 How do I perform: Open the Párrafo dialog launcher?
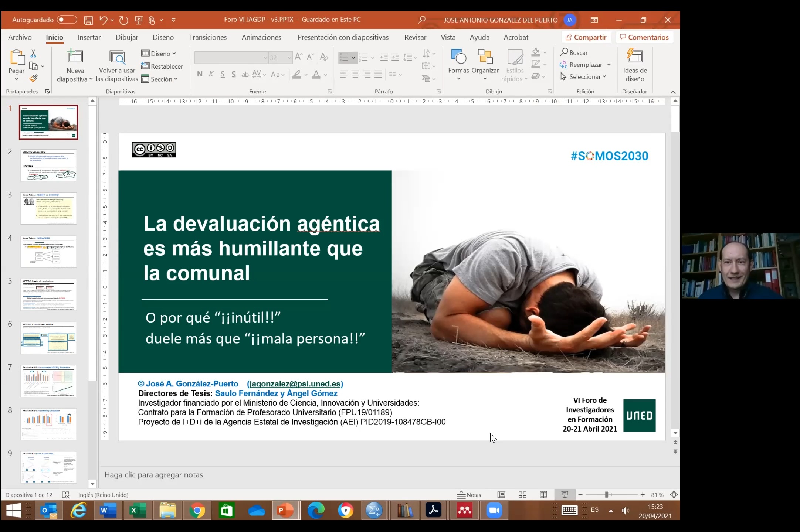(x=438, y=92)
